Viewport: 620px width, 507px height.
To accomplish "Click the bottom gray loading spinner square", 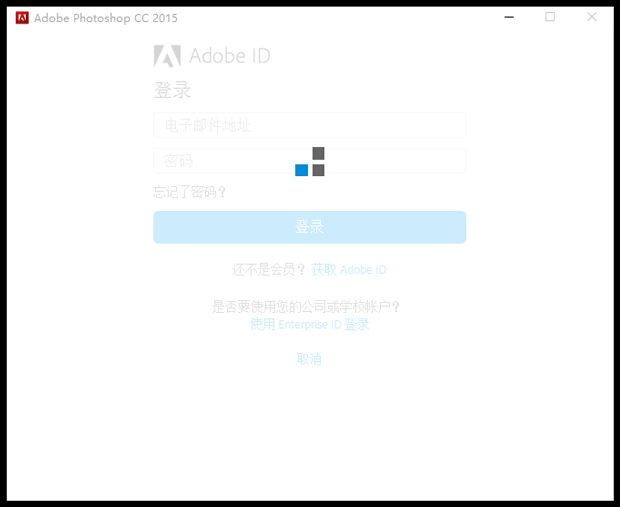I will coord(318,170).
